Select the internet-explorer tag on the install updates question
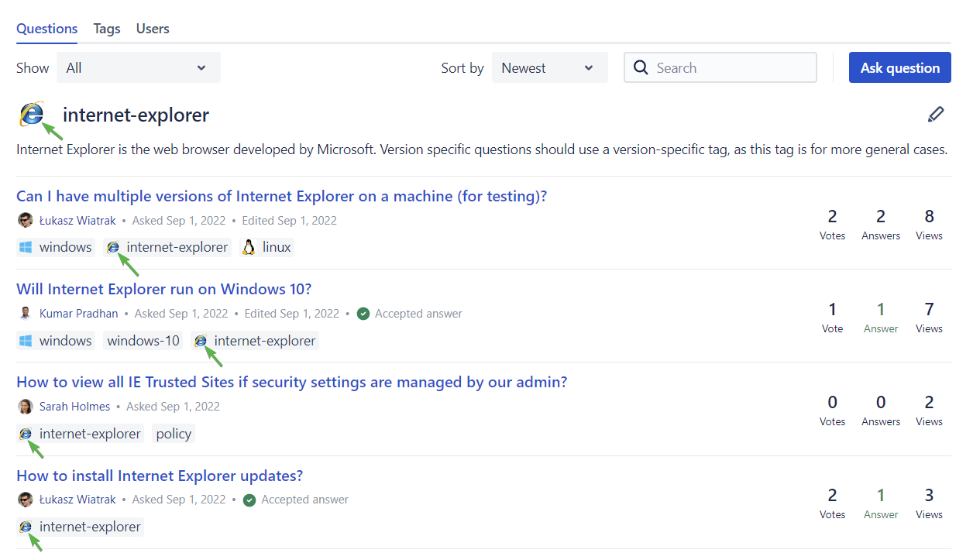 [81, 527]
